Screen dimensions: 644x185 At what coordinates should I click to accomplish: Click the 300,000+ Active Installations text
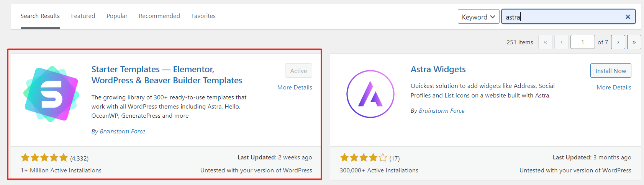[379, 170]
